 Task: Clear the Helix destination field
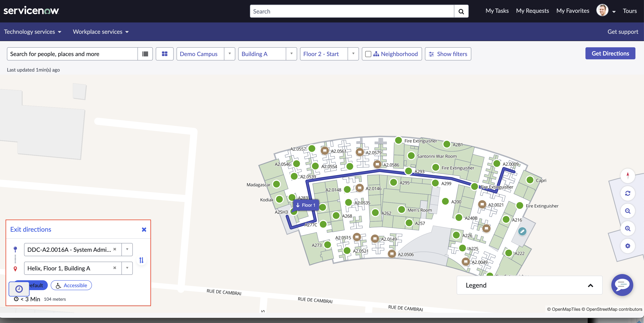click(x=115, y=268)
